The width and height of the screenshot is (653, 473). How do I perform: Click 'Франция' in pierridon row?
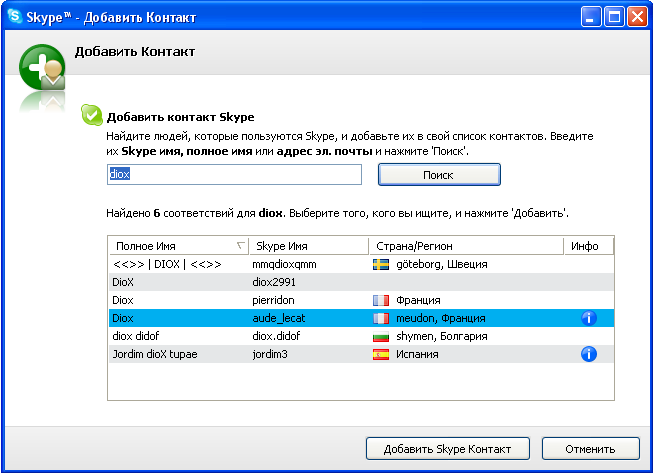[418, 300]
